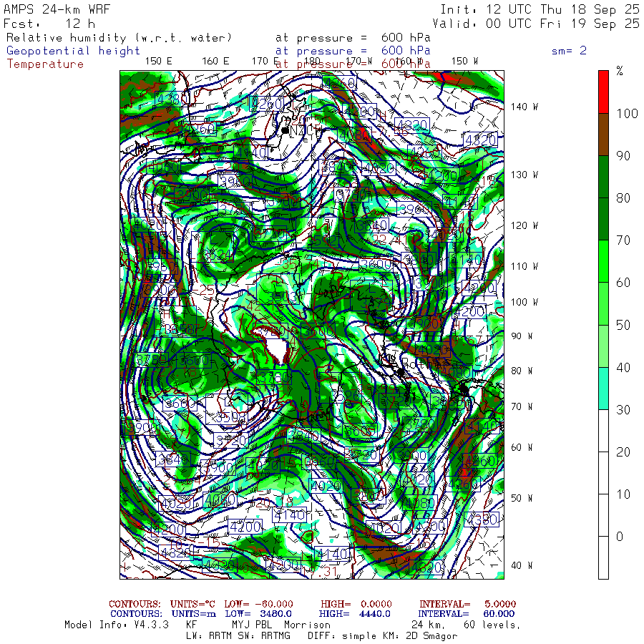Viewport: 644px width, 644px height.
Task: Click the '150 W' longitude label at top
Action: [464, 62]
